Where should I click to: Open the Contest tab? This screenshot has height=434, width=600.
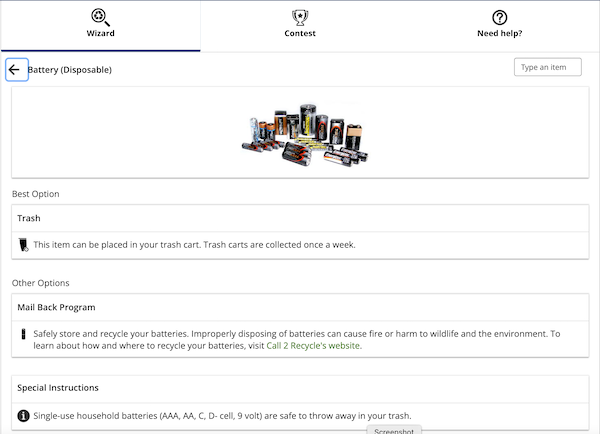pos(300,25)
